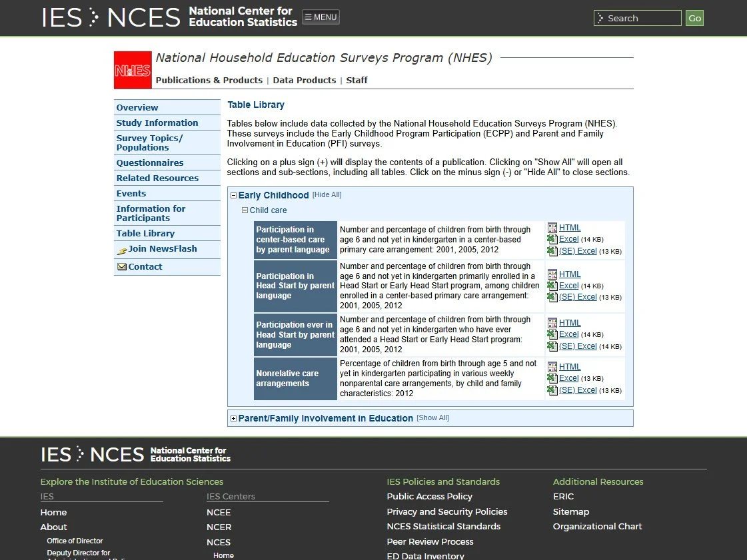The image size is (747, 560).
Task: Click the Join NewsFlash lightning icon
Action: click(x=122, y=250)
